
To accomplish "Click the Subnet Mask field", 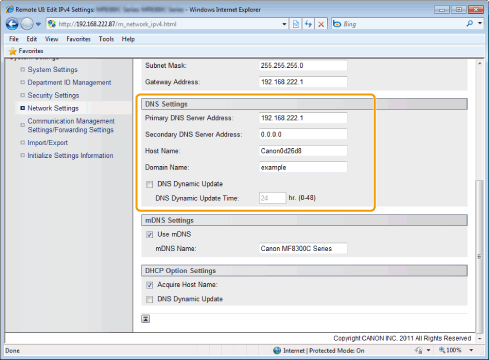I will (303, 65).
